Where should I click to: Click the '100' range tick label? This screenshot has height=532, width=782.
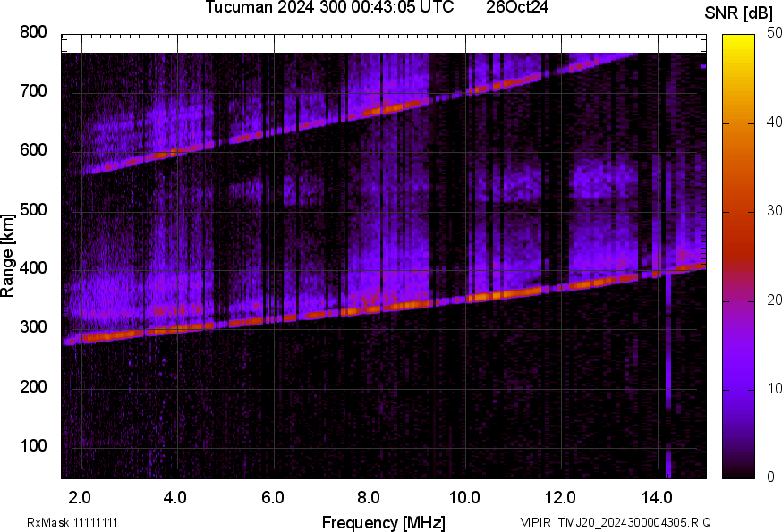33,446
